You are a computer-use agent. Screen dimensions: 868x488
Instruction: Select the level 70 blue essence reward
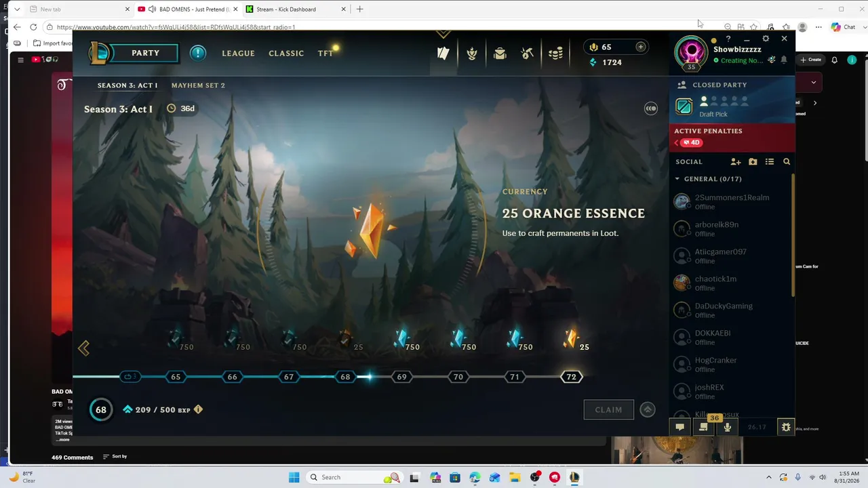coord(459,339)
